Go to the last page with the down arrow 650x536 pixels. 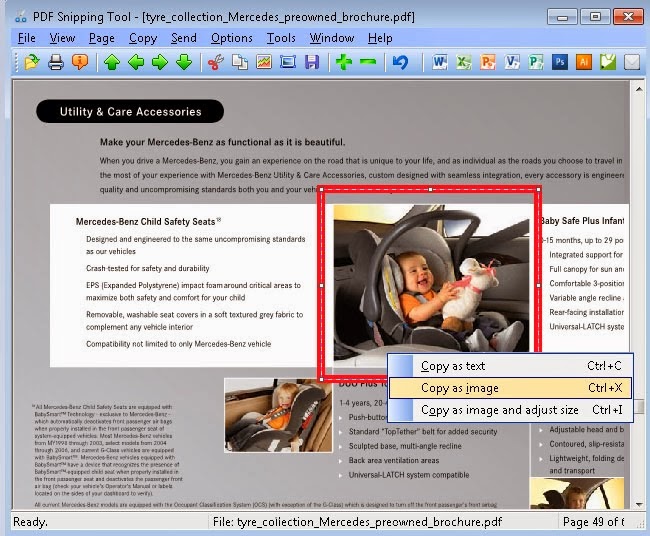pos(184,62)
